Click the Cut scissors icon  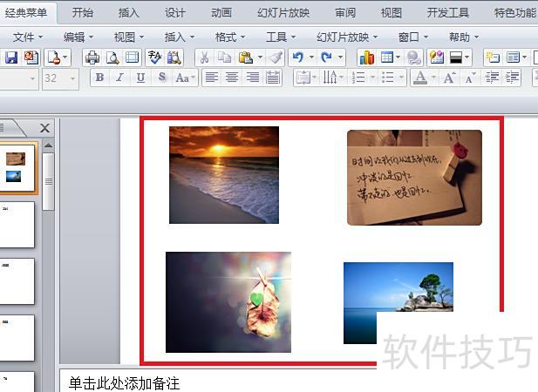tap(205, 57)
